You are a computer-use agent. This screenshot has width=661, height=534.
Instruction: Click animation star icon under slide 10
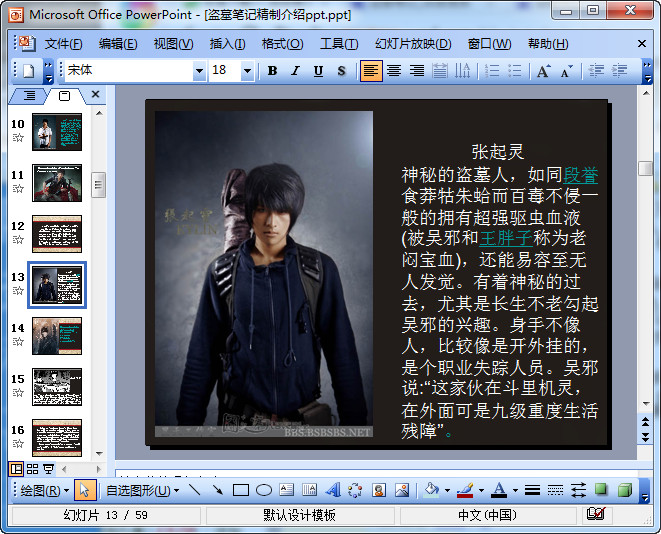click(18, 137)
